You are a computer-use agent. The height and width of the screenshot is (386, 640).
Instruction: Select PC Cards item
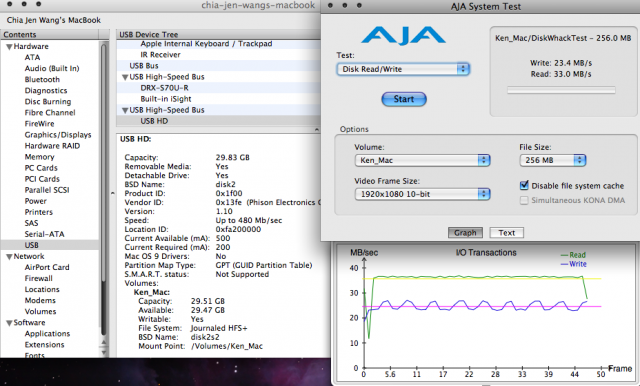coord(41,168)
